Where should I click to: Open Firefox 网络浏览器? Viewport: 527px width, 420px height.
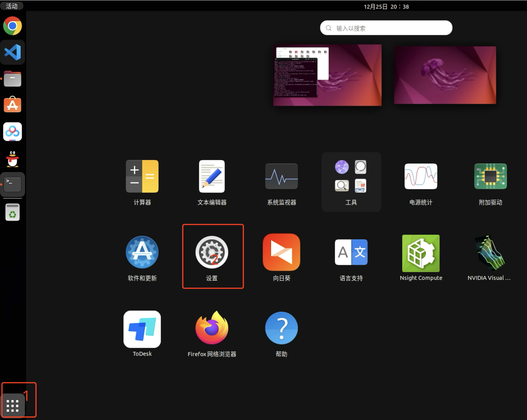pyautogui.click(x=212, y=334)
